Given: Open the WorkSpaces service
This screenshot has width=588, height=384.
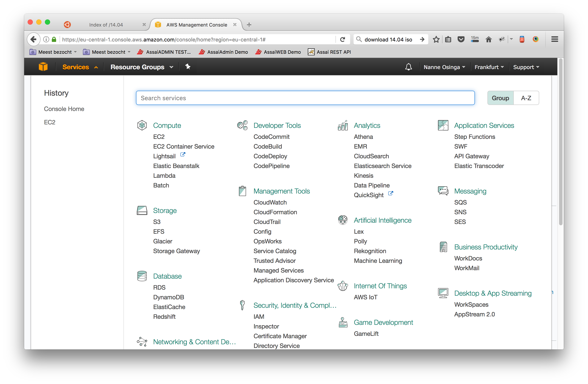Looking at the screenshot, I should pos(471,304).
